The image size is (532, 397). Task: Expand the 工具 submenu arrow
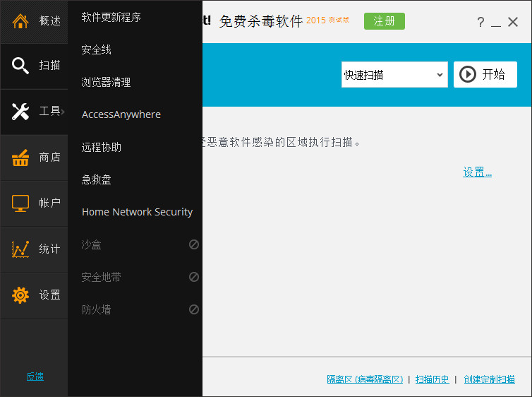click(64, 112)
